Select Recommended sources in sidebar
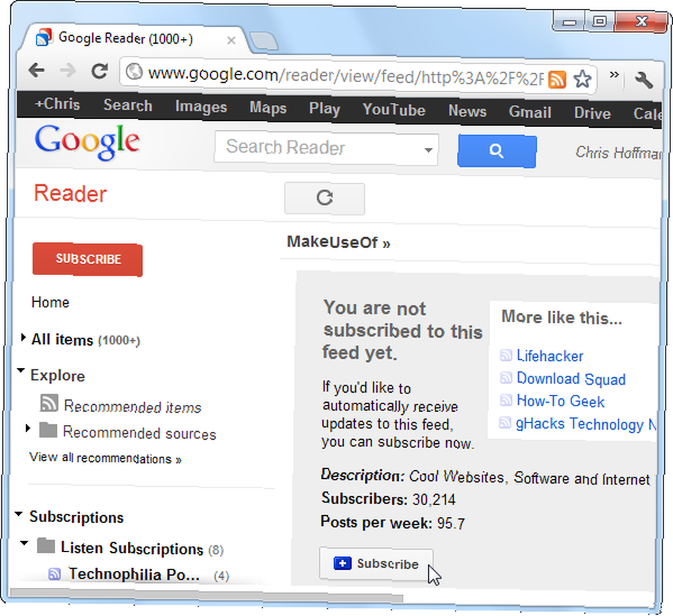673x616 pixels. (139, 433)
